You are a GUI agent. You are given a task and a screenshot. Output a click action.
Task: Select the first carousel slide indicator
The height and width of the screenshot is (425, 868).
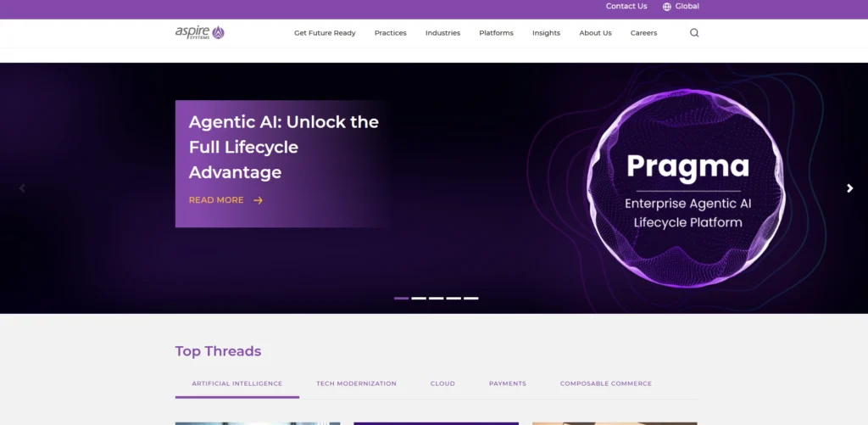[401, 298]
